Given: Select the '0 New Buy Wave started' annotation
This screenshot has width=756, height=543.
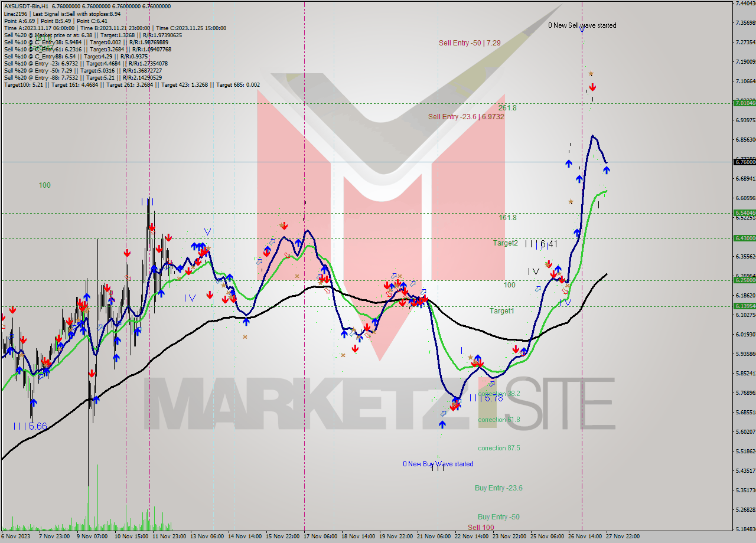Looking at the screenshot, I should click(438, 464).
